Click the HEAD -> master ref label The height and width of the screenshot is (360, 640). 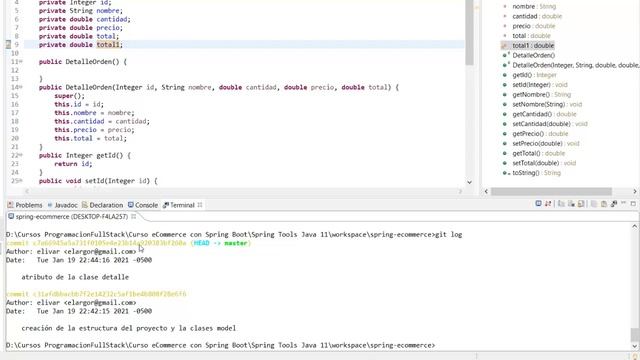[220, 243]
